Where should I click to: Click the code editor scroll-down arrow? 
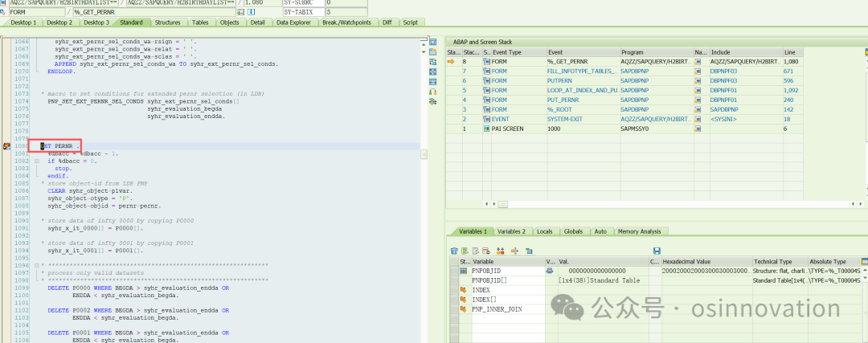point(424,51)
